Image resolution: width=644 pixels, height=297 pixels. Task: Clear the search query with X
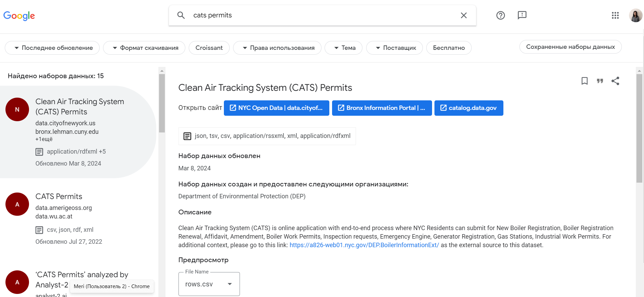(x=464, y=15)
